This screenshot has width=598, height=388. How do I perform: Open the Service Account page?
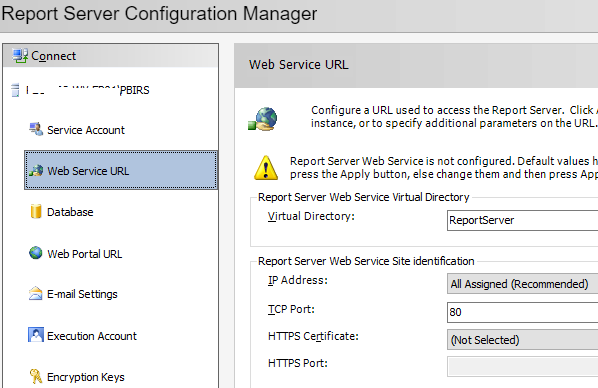(86, 130)
